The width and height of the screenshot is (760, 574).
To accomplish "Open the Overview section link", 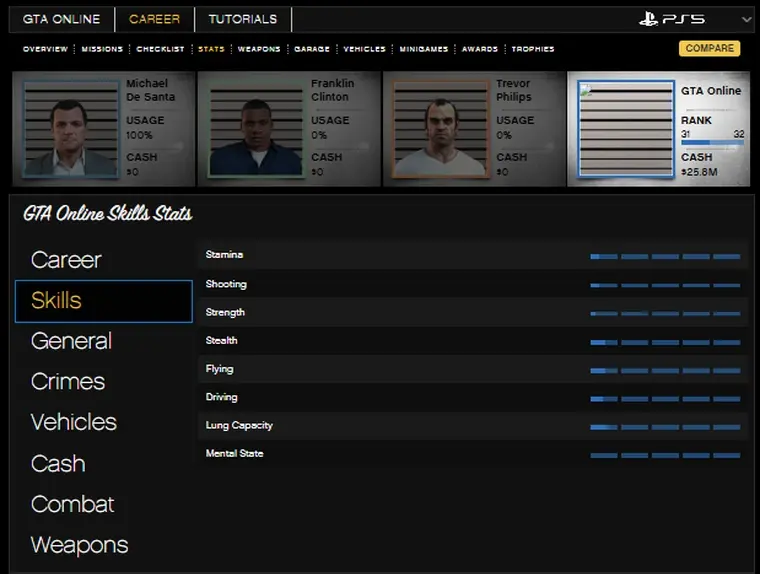I will tap(45, 49).
